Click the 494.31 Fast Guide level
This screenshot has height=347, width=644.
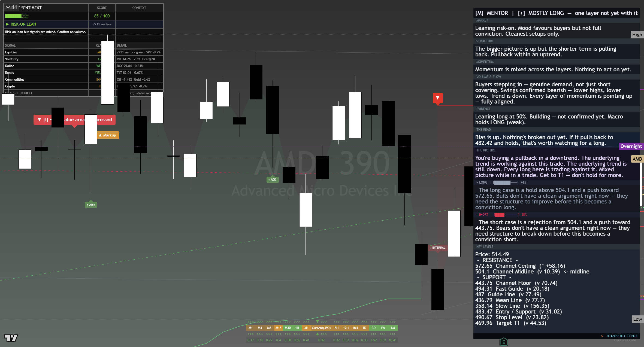512,289
